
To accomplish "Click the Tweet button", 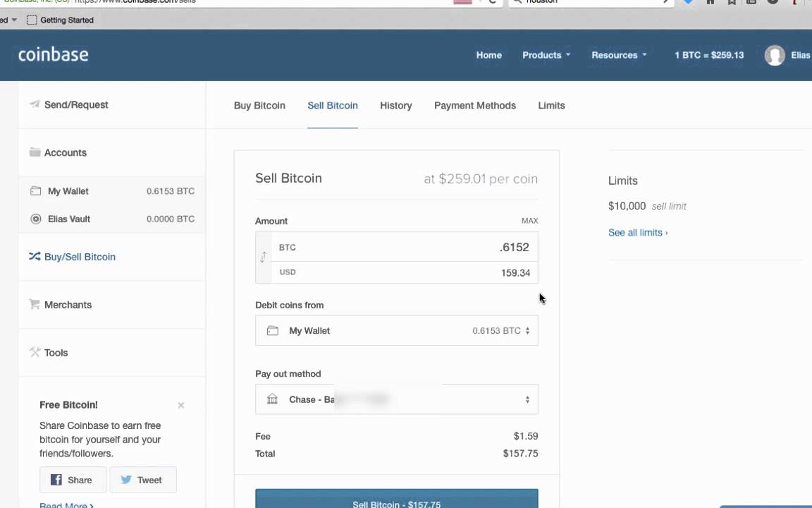I will pyautogui.click(x=143, y=480).
